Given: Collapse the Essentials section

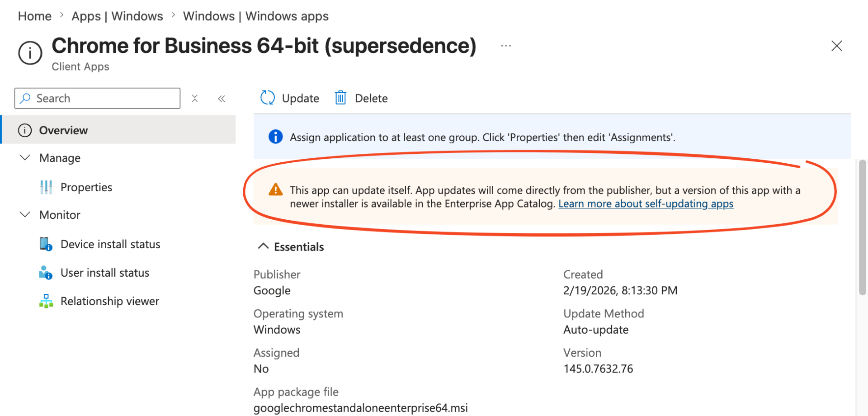Looking at the screenshot, I should coord(263,246).
